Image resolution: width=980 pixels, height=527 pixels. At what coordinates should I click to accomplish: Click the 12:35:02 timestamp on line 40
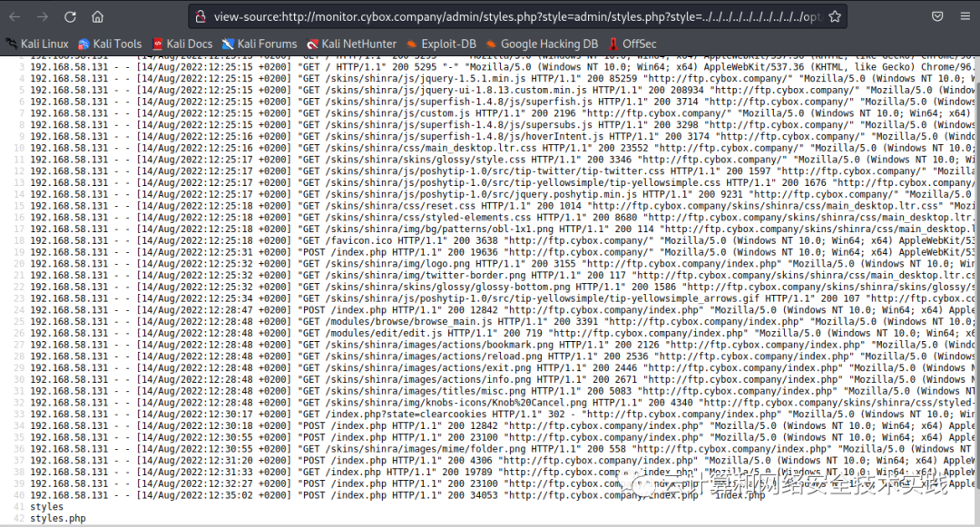click(x=230, y=495)
